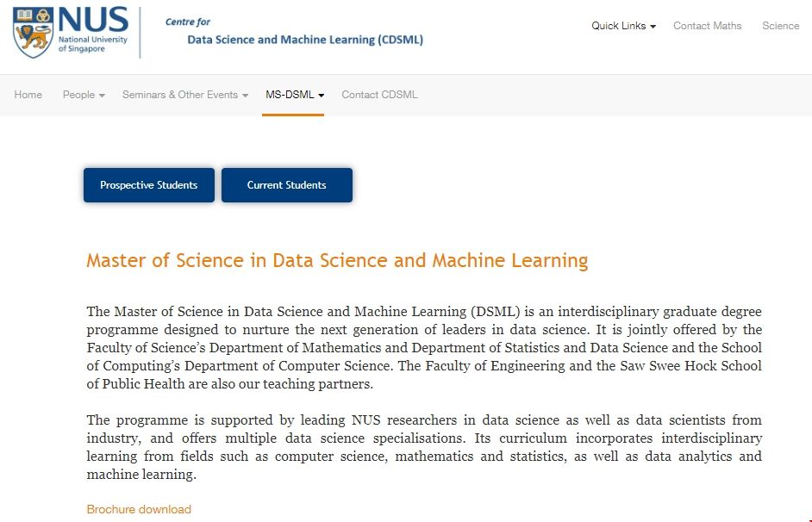Image resolution: width=812 pixels, height=522 pixels.
Task: Click the arrow next to People
Action: click(x=102, y=96)
